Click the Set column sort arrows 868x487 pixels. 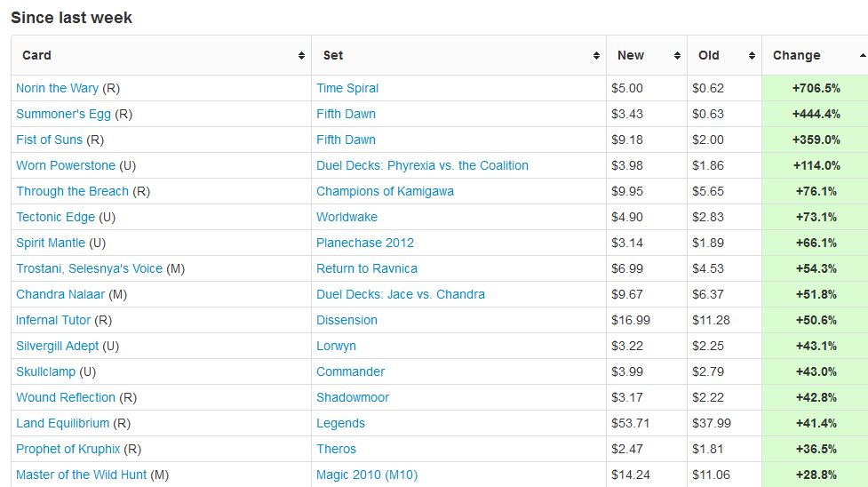(x=596, y=56)
